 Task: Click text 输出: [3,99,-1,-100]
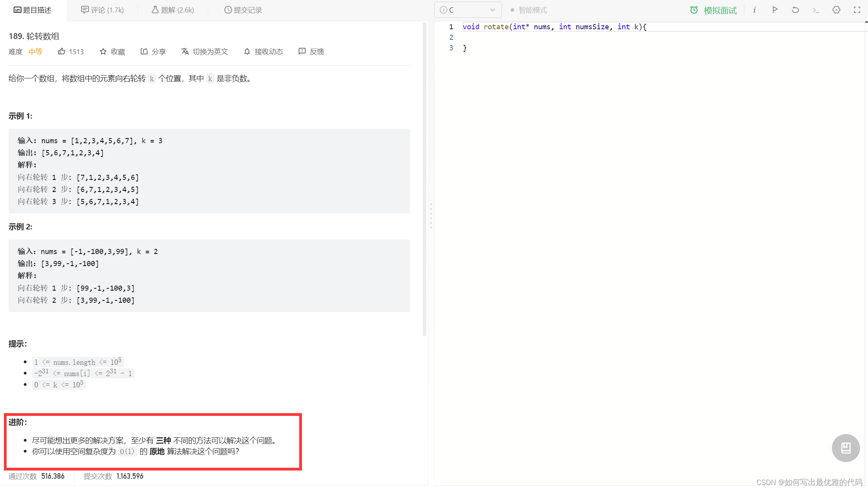pos(59,264)
